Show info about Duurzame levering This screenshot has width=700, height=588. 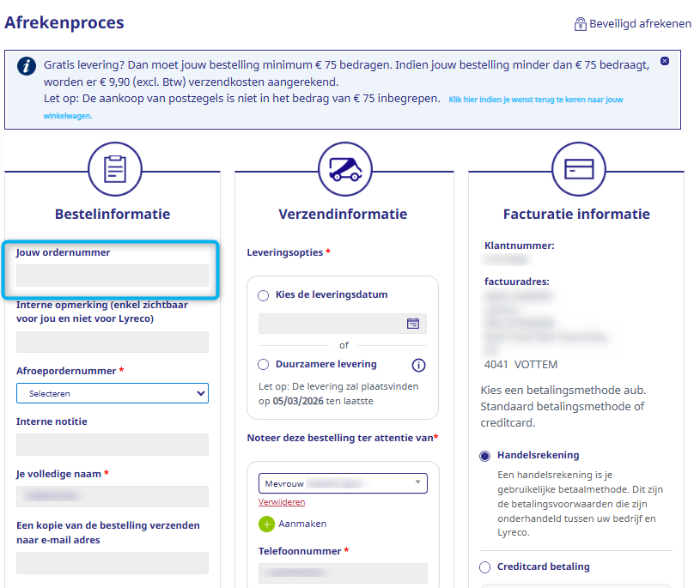click(419, 365)
